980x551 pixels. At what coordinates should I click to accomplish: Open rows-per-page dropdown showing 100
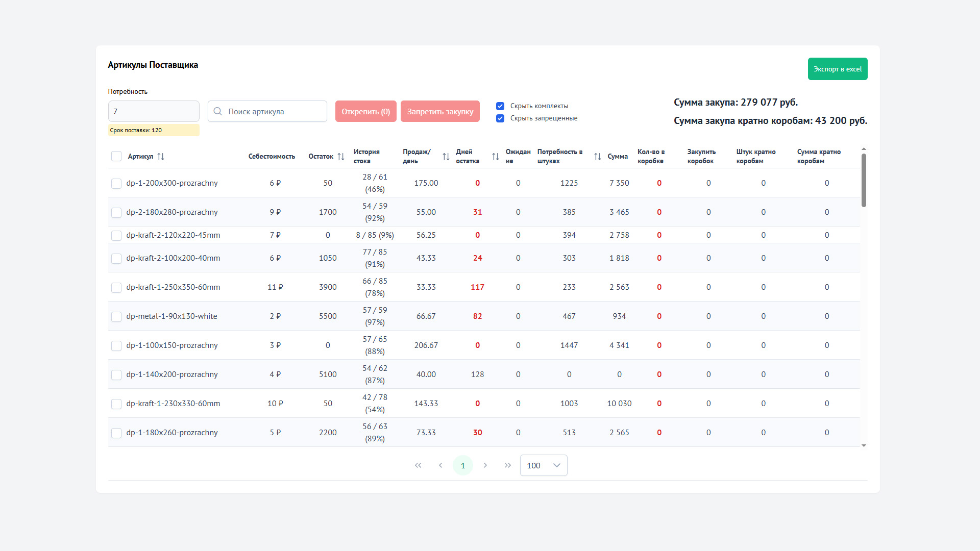544,465
